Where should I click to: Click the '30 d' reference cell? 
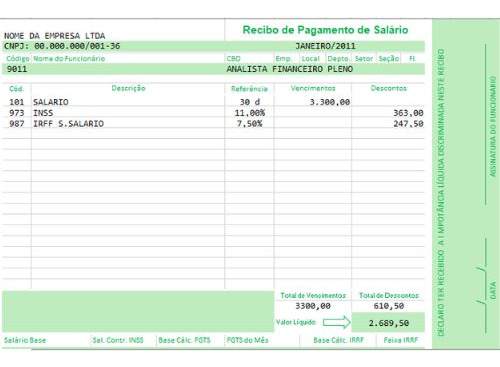click(x=250, y=102)
